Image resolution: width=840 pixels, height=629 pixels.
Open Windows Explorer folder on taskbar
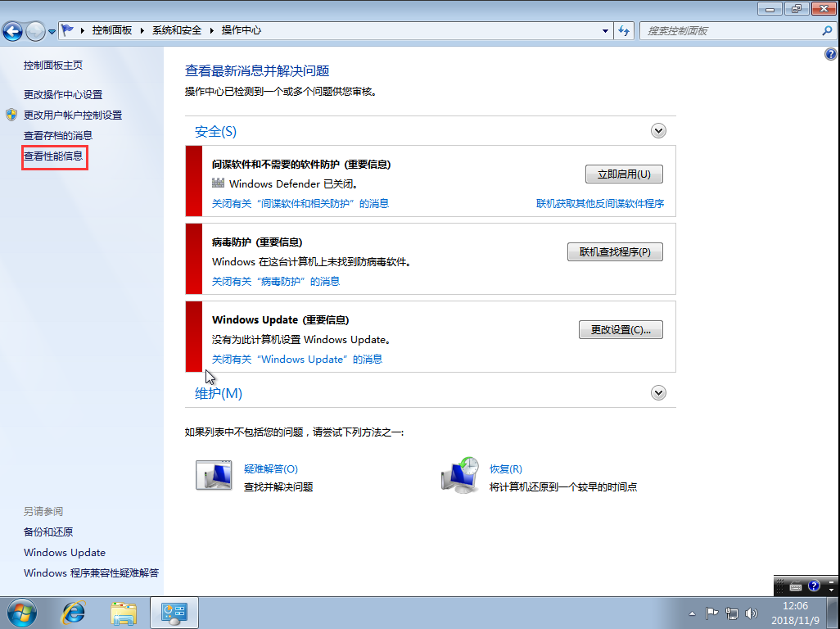click(124, 613)
